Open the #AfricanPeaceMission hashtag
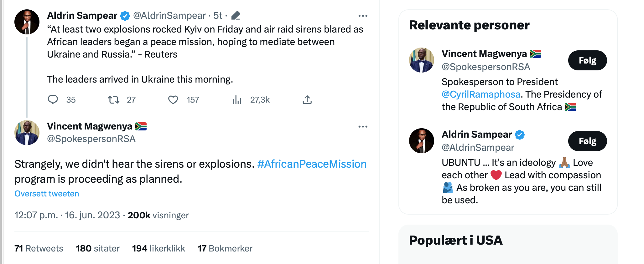The image size is (644, 264). pyautogui.click(x=312, y=164)
